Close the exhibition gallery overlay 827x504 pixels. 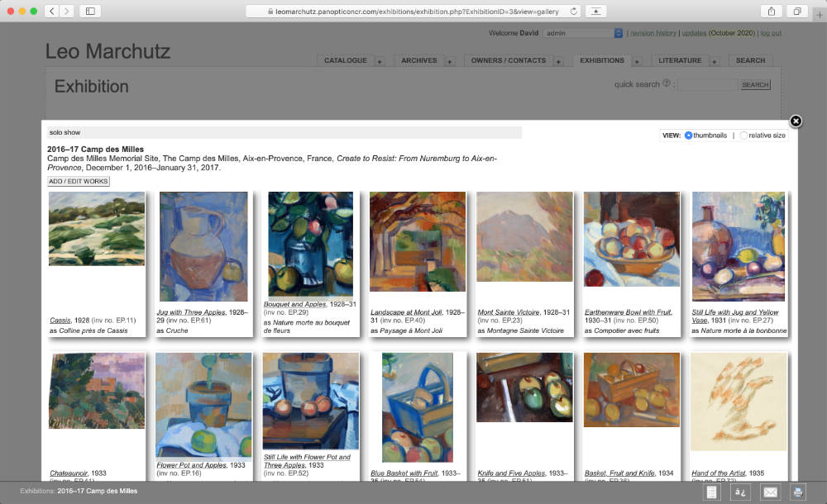(x=796, y=121)
